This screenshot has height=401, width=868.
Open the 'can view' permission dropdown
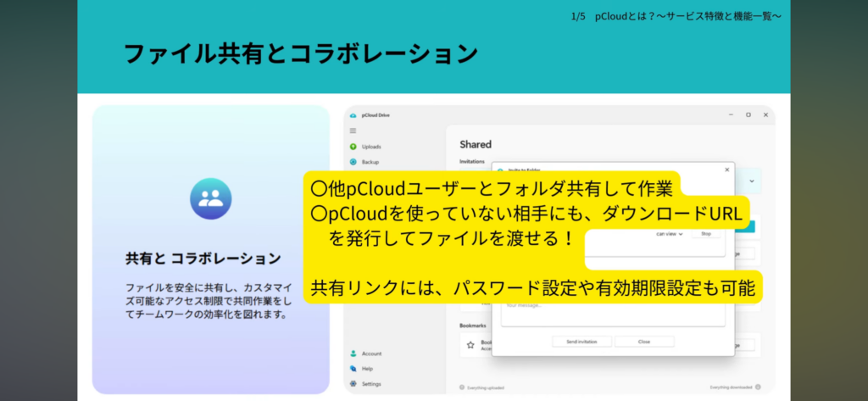click(x=669, y=234)
